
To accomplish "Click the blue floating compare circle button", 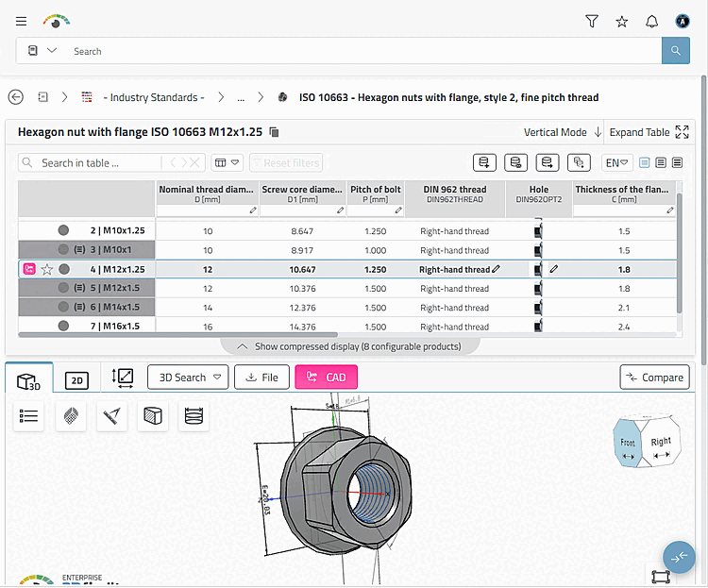I will [679, 557].
